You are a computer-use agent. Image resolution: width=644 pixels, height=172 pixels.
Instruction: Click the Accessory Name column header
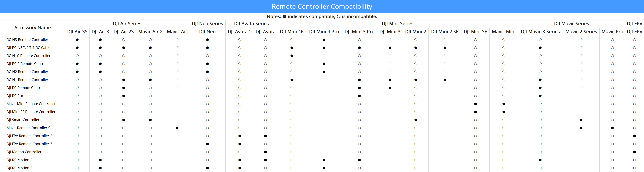pos(33,28)
